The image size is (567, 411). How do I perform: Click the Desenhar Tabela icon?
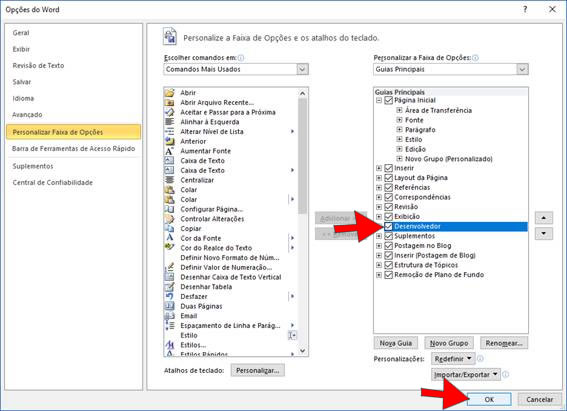click(x=169, y=287)
